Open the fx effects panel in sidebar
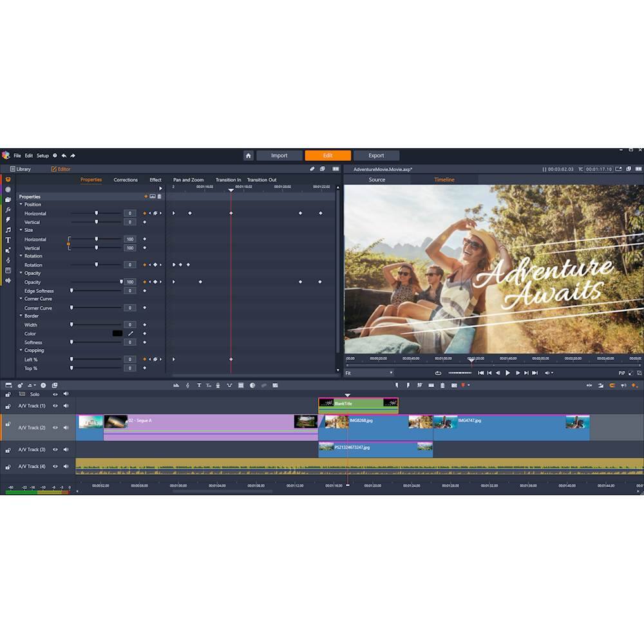The width and height of the screenshot is (644, 644). [x=8, y=209]
